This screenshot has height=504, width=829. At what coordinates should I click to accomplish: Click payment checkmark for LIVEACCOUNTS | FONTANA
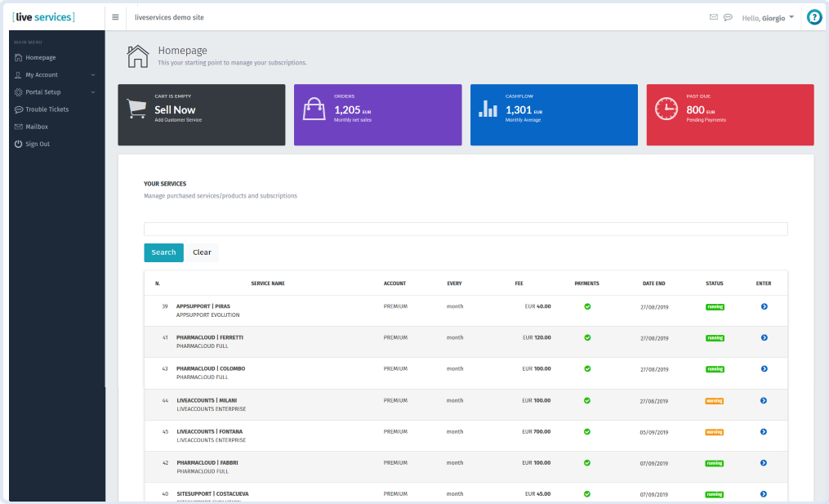587,431
